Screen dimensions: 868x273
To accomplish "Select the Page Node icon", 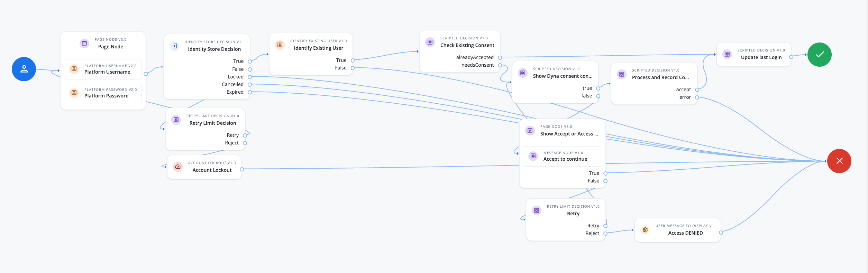I will [84, 44].
